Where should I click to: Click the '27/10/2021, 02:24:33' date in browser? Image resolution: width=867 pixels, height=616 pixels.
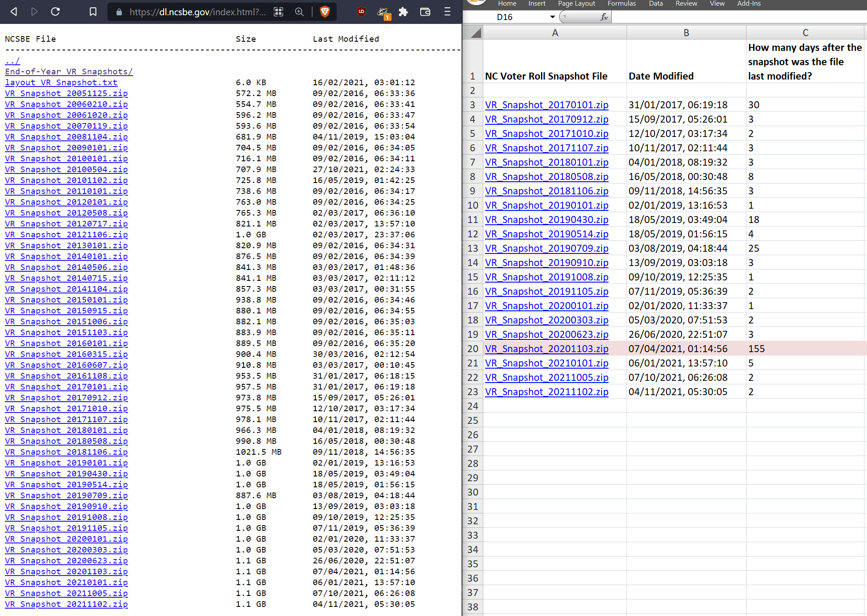364,170
